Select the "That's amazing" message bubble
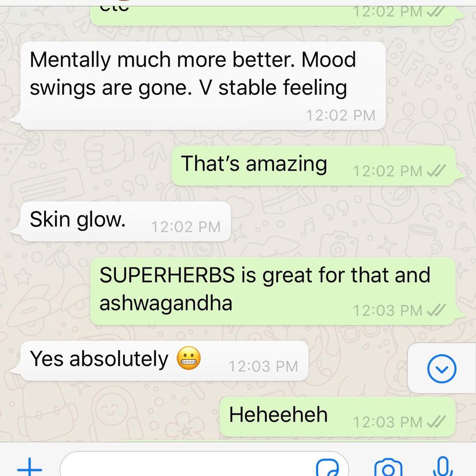The image size is (476, 476). pyautogui.click(x=313, y=166)
